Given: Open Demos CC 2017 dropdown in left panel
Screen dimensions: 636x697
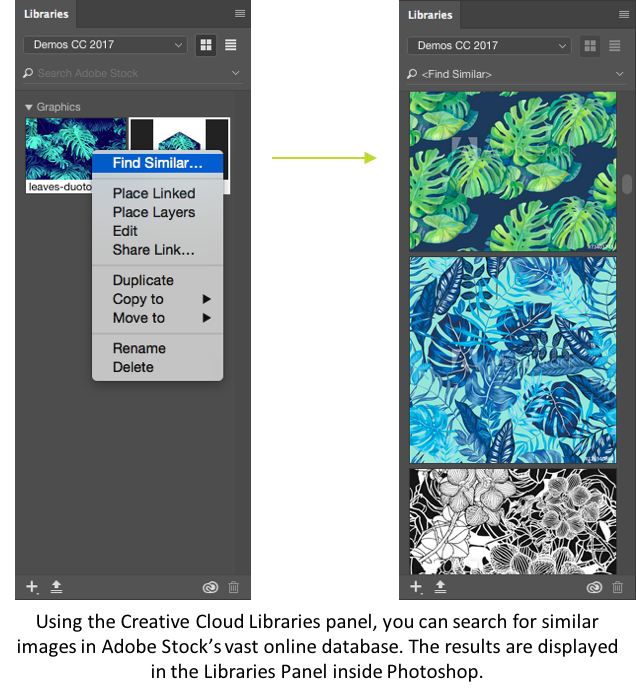Looking at the screenshot, I should 105,44.
